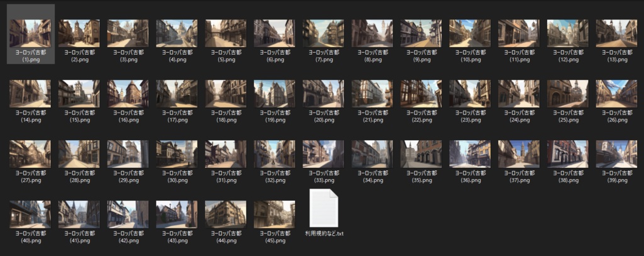Select thumbnail of ヨーロッパ古都 (12).png
This screenshot has height=256, width=644.
pyautogui.click(x=568, y=33)
